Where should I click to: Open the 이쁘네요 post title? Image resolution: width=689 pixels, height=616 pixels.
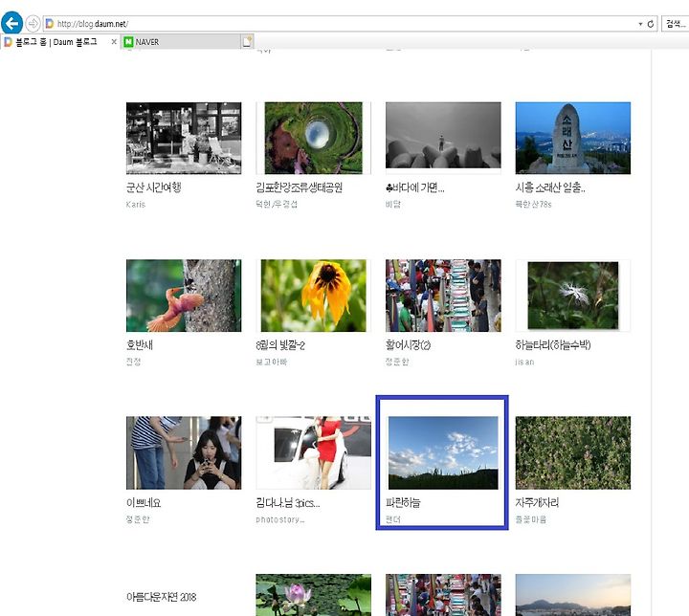point(144,502)
